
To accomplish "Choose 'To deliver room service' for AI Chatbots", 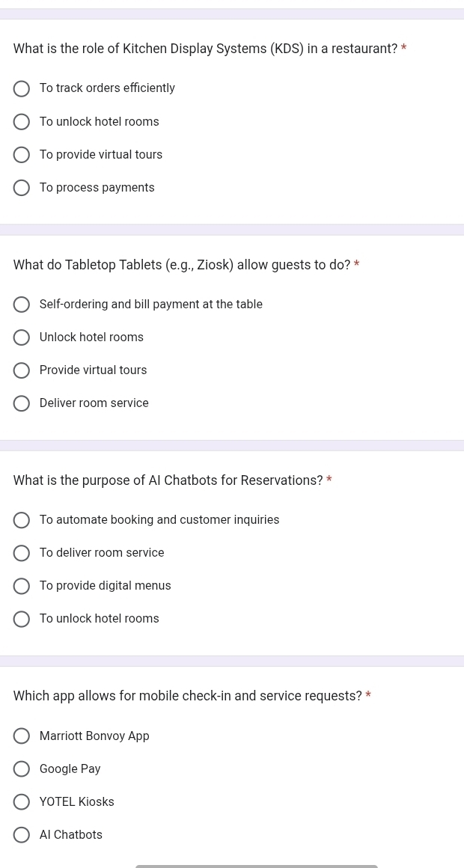I will 22,553.
